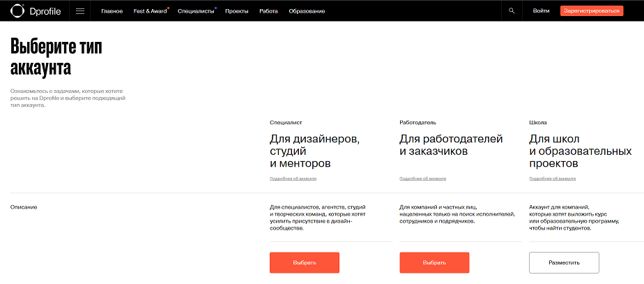Click the Работодатель column label
644x284 pixels.
click(417, 123)
